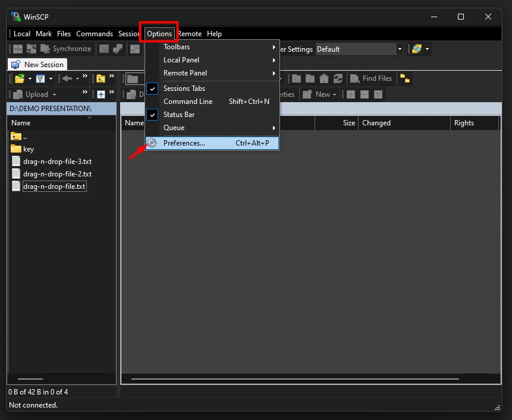
Task: Click the remote parent directory folder icon
Action: tap(297, 78)
